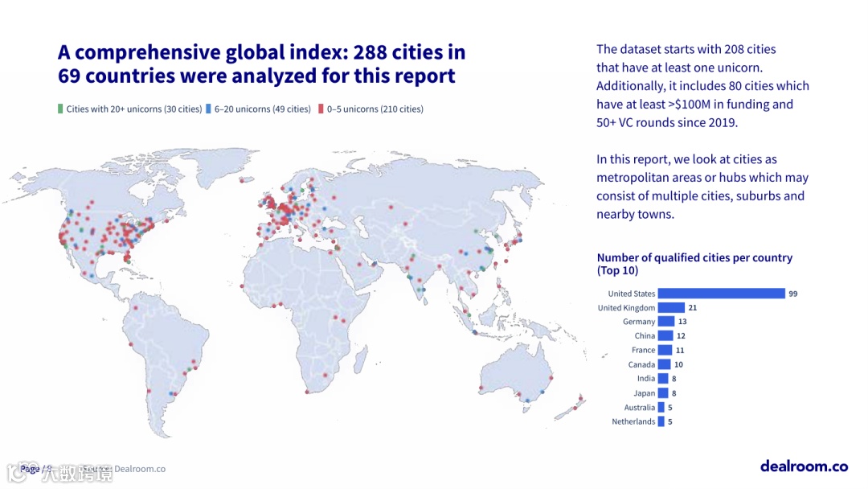Click the green legend swatch for 20+ unicorns
The image size is (868, 489).
click(60, 109)
